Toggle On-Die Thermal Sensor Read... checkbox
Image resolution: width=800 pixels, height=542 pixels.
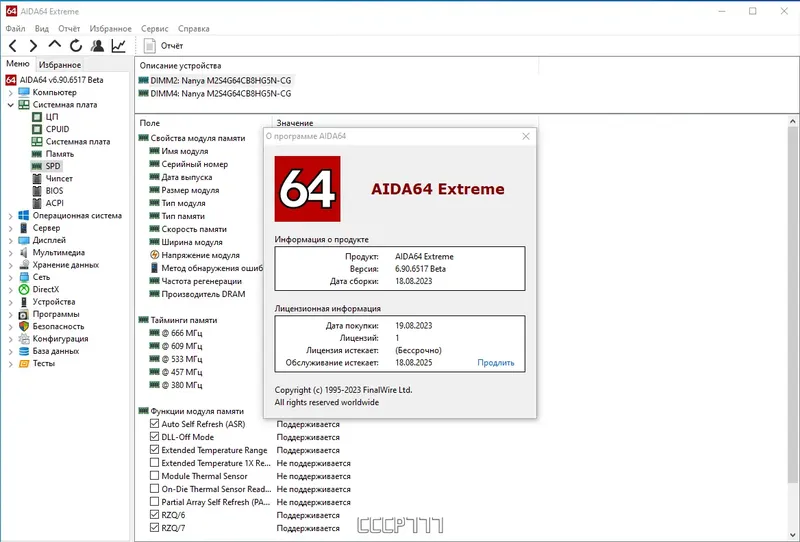[x=155, y=488]
